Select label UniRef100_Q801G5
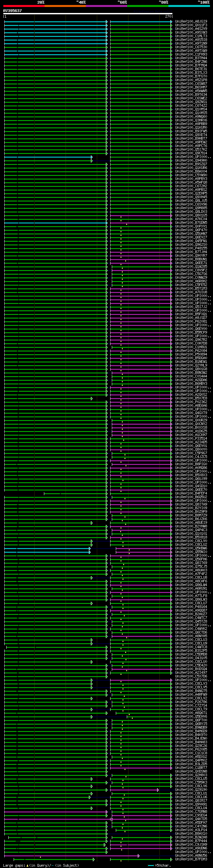This screenshot has height=868, width=213. click(191, 215)
